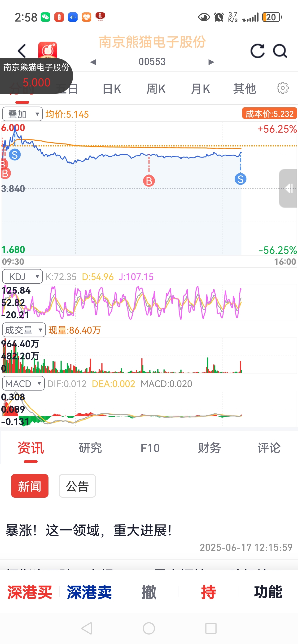Image resolution: width=298 pixels, height=644 pixels.
Task: Tap the dark tooltip showing price 5.000
Action: (36, 76)
